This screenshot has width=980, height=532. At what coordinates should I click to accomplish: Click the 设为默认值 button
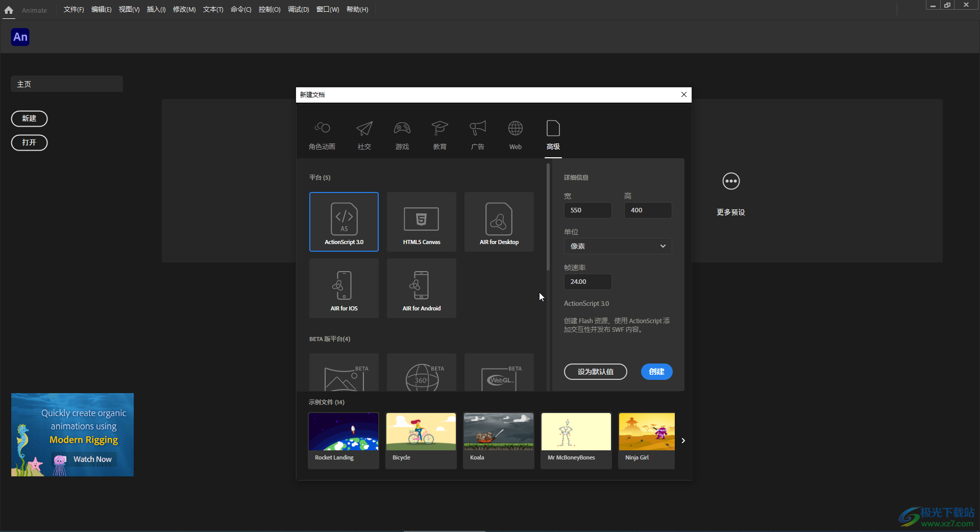[x=596, y=372]
